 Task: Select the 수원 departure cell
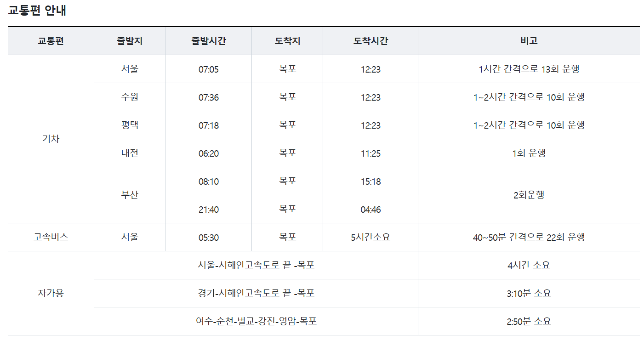point(130,97)
